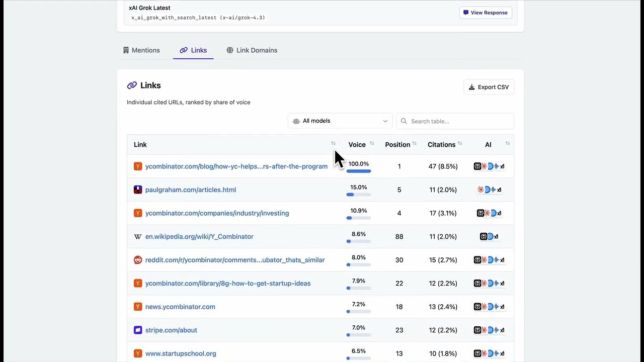Click the 10.9% voice progress bar

[x=359, y=218]
